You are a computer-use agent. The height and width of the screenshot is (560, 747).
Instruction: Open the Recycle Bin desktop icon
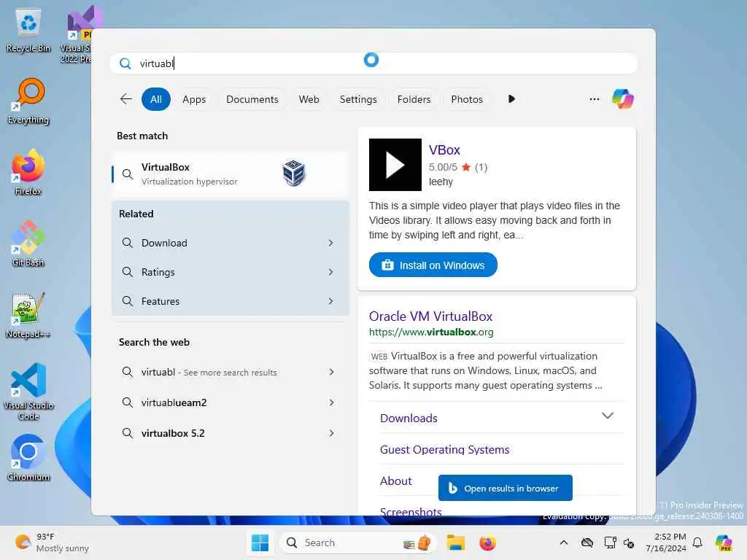pos(28,31)
